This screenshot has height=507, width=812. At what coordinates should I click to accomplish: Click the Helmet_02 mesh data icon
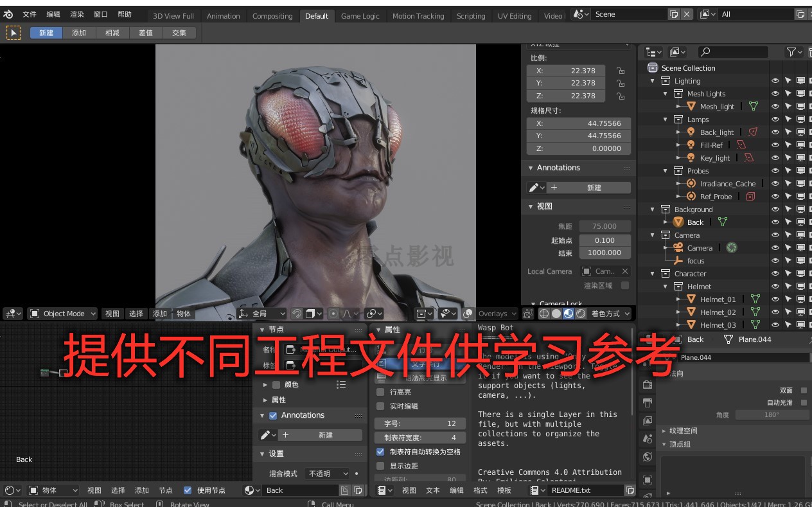pyautogui.click(x=755, y=312)
